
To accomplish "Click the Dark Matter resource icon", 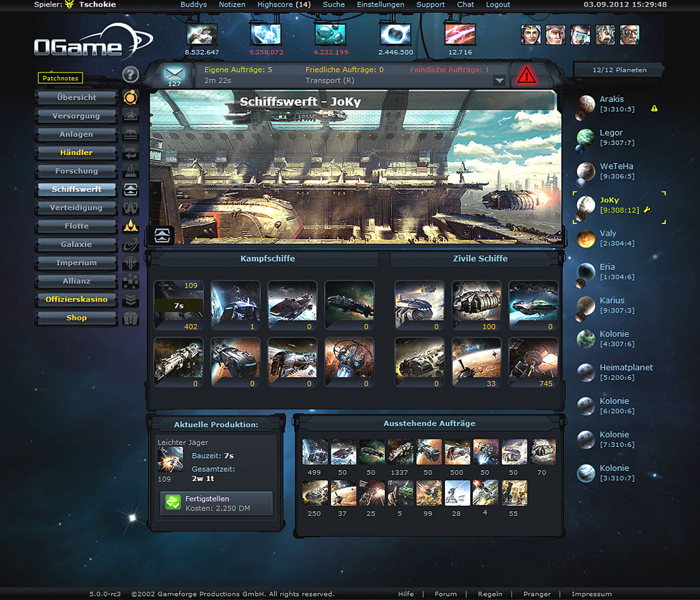I will 460,34.
